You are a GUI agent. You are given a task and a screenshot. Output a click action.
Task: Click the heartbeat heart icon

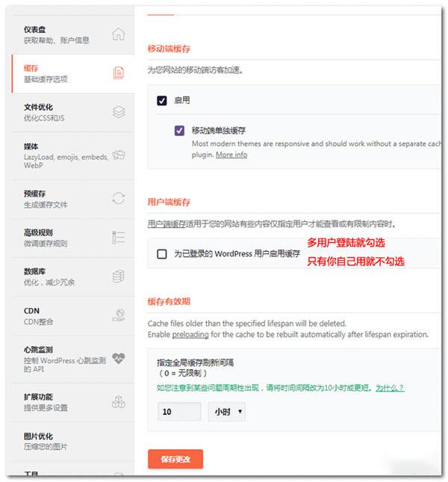pos(118,358)
